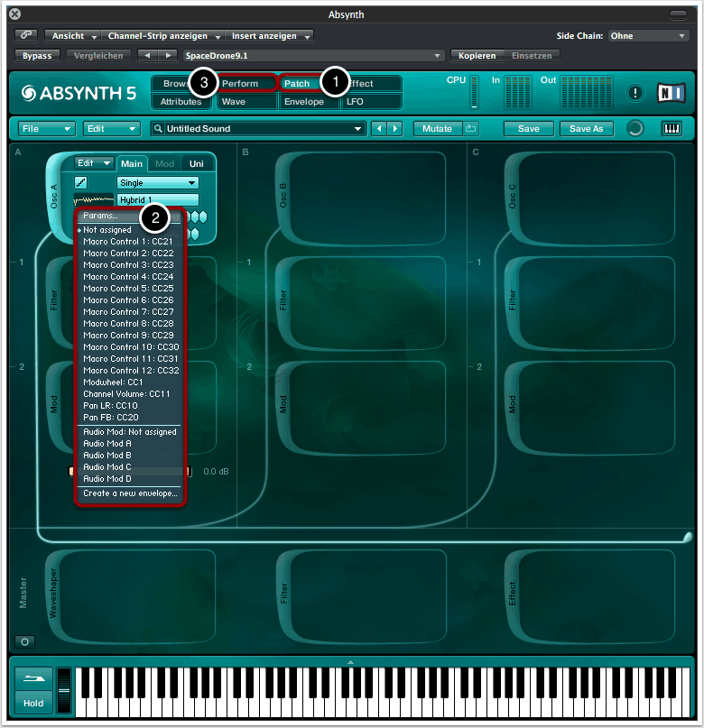Viewport: 704px width, 728px height.
Task: Select Create a new envelope...
Action: pos(130,493)
